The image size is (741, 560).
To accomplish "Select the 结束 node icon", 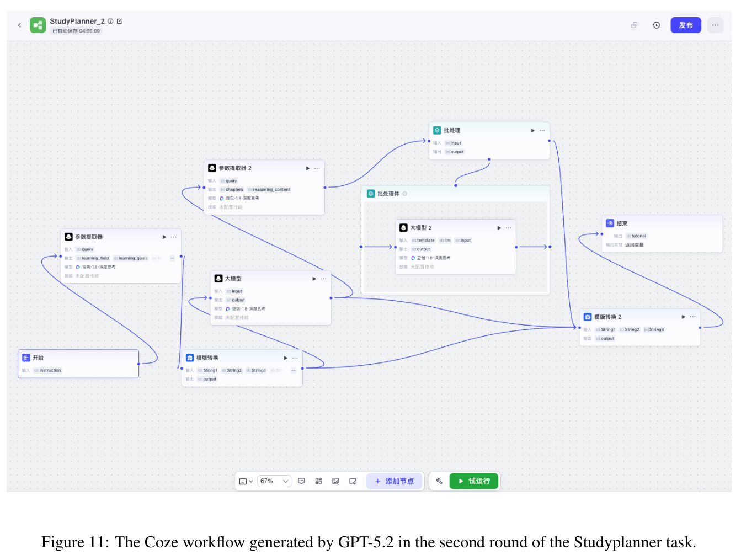I will [610, 223].
